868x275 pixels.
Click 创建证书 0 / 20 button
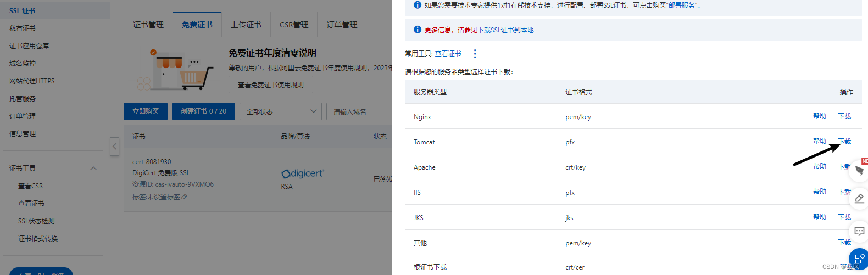(x=204, y=111)
